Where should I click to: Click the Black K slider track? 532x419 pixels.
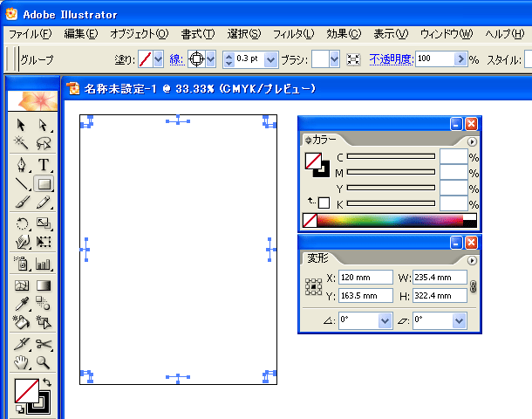point(391,203)
